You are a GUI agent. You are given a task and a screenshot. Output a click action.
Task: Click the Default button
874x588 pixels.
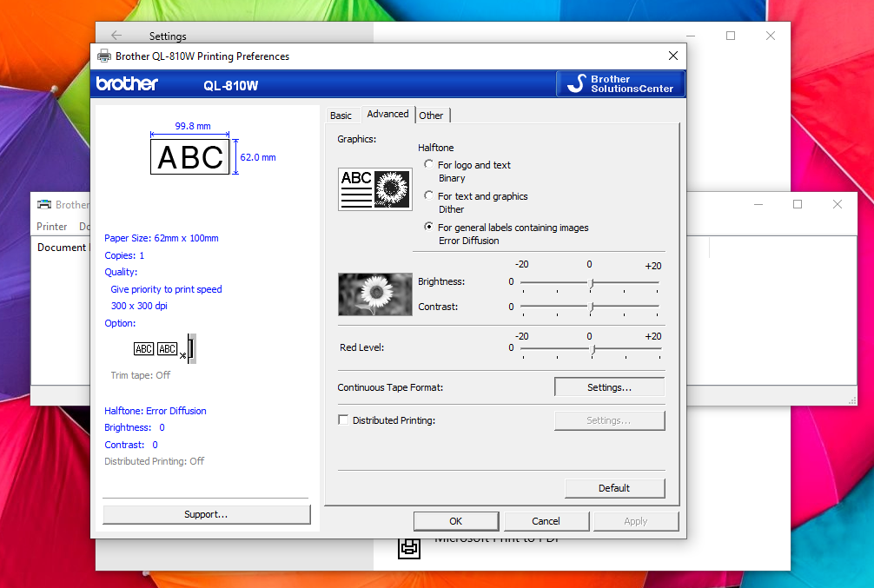(614, 487)
